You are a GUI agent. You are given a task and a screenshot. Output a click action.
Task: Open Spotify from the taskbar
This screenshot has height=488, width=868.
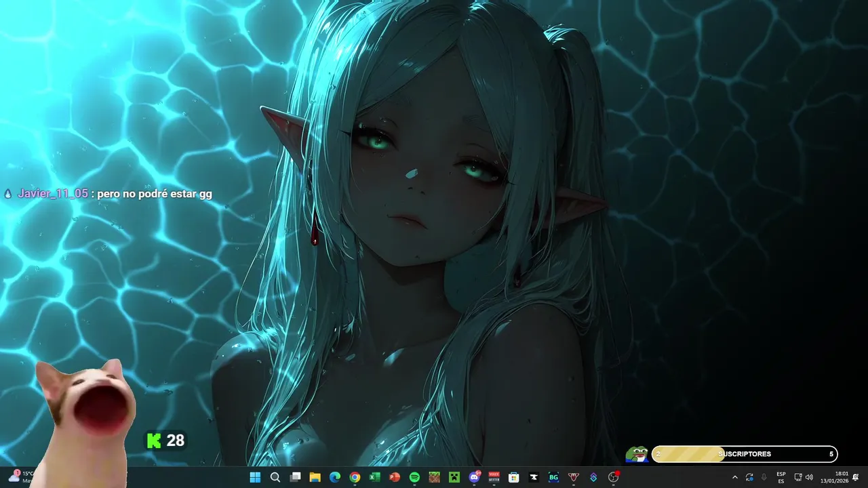414,477
